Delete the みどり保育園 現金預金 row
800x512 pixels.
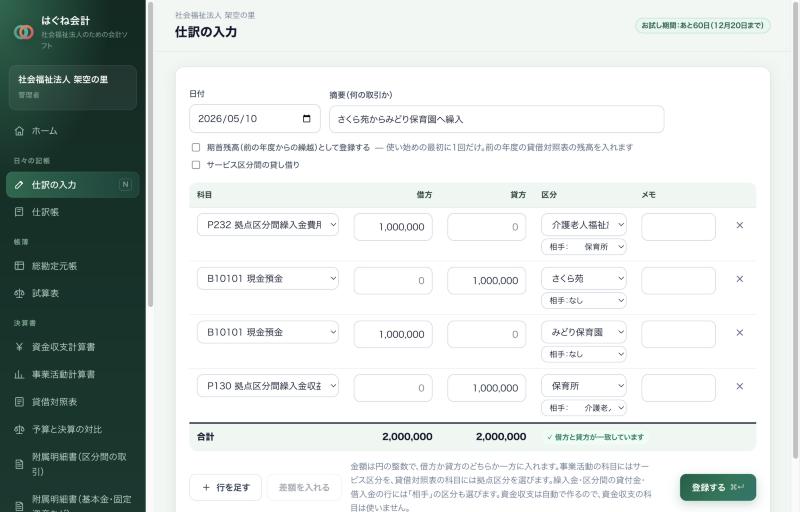pyautogui.click(x=739, y=332)
